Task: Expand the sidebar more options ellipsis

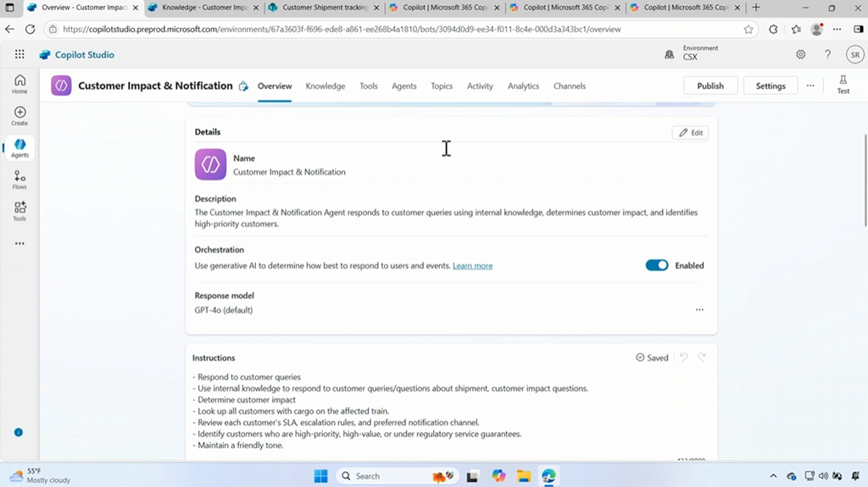Action: 19,244
